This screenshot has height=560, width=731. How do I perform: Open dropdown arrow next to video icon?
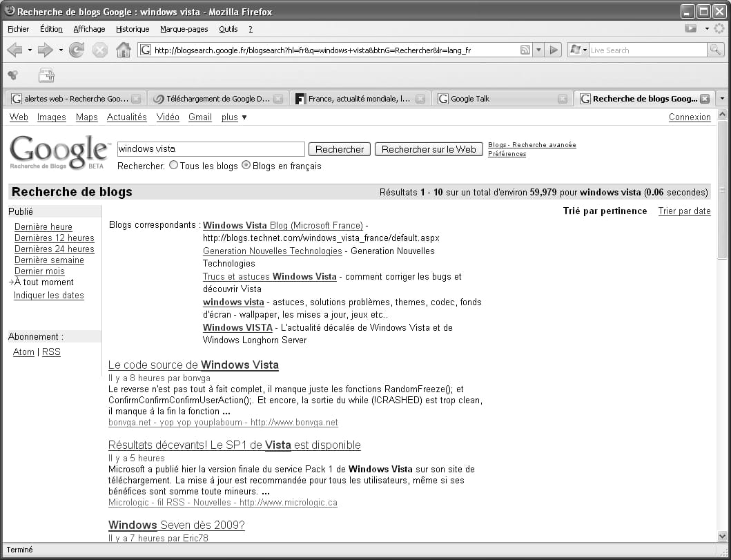click(x=707, y=29)
